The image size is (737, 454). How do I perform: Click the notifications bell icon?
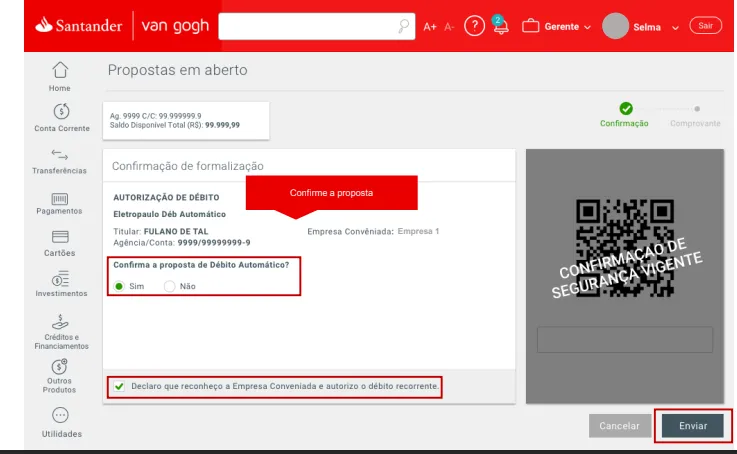[499, 26]
